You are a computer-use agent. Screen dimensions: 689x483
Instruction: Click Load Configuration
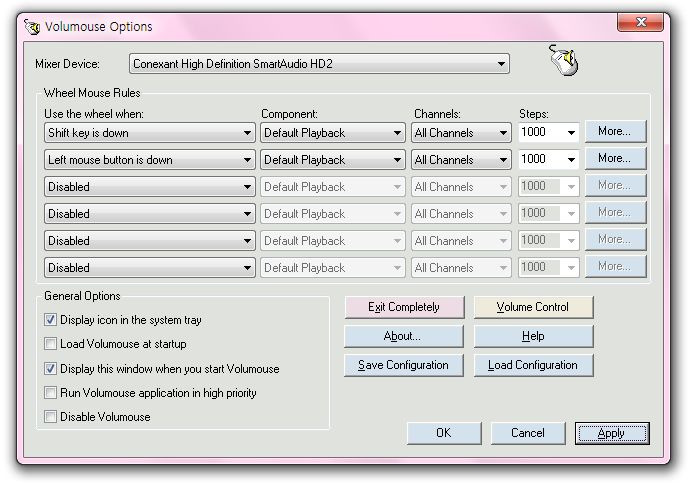click(533, 365)
